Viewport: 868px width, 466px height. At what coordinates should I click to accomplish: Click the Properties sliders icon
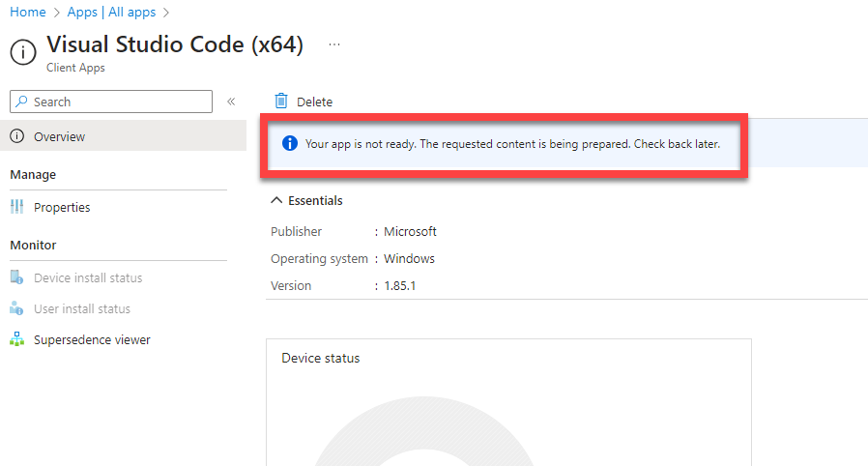16,207
